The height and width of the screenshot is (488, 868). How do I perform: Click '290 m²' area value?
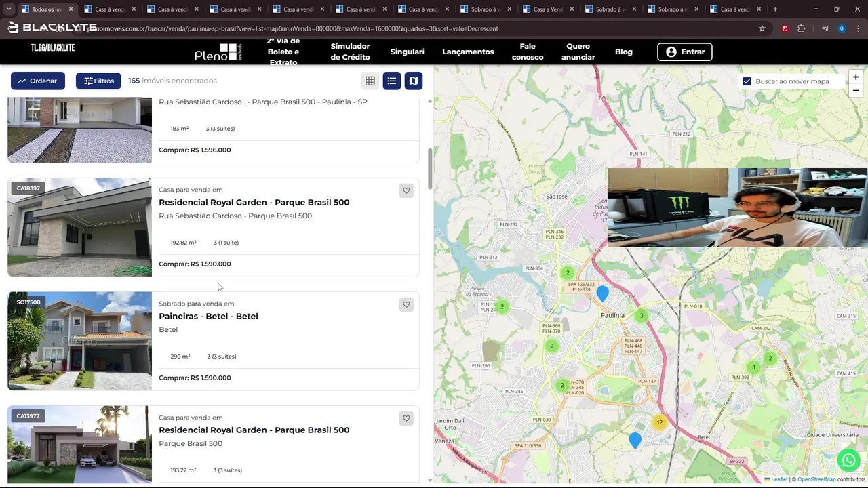pos(180,357)
